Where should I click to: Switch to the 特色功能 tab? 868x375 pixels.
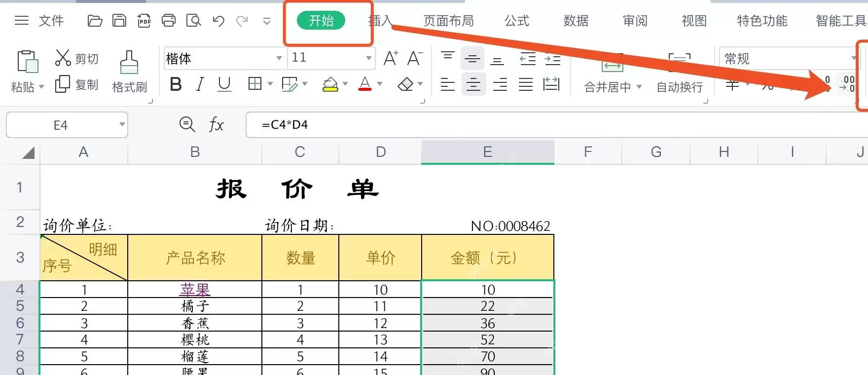(762, 21)
